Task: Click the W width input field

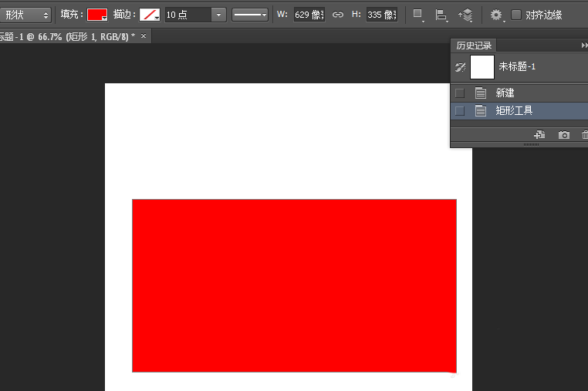Action: [x=308, y=15]
